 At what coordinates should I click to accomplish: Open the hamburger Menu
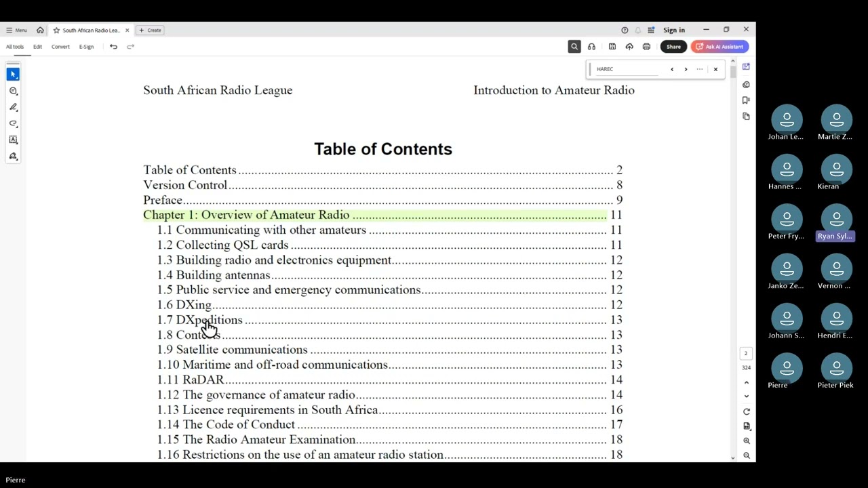point(16,30)
